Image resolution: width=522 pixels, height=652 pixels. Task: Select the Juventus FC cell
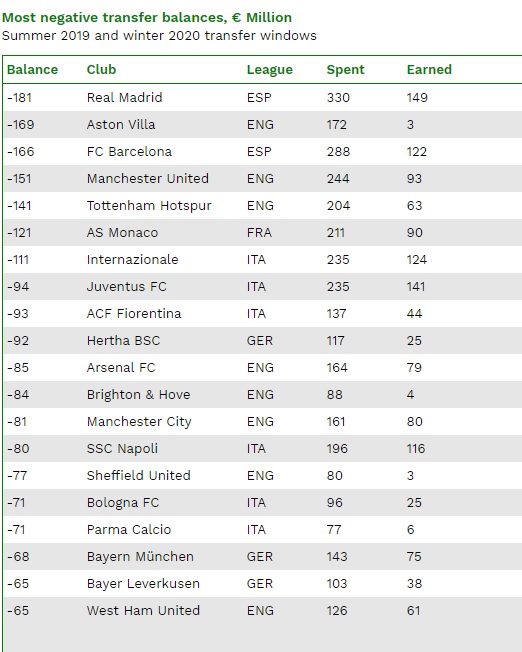[x=126, y=286]
